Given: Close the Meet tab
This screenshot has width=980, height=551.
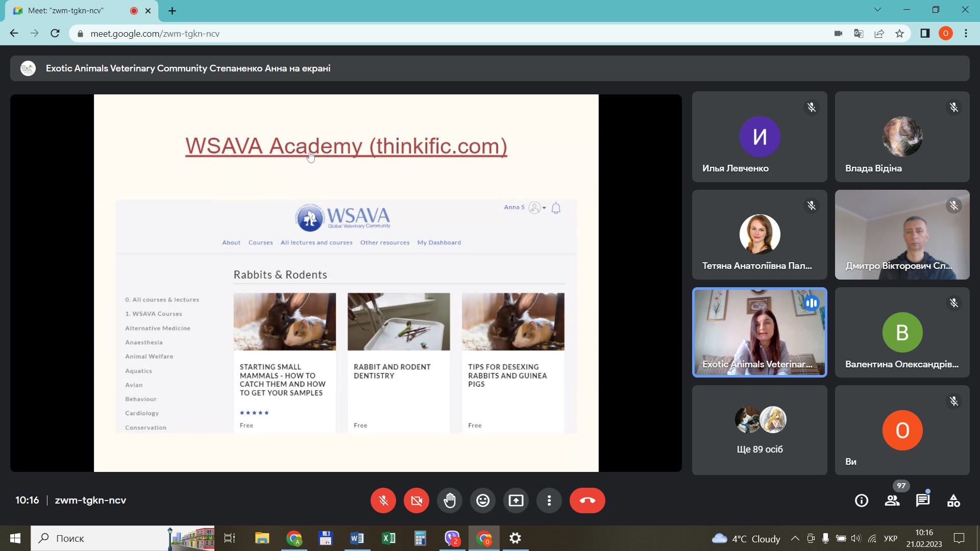Looking at the screenshot, I should point(148,11).
